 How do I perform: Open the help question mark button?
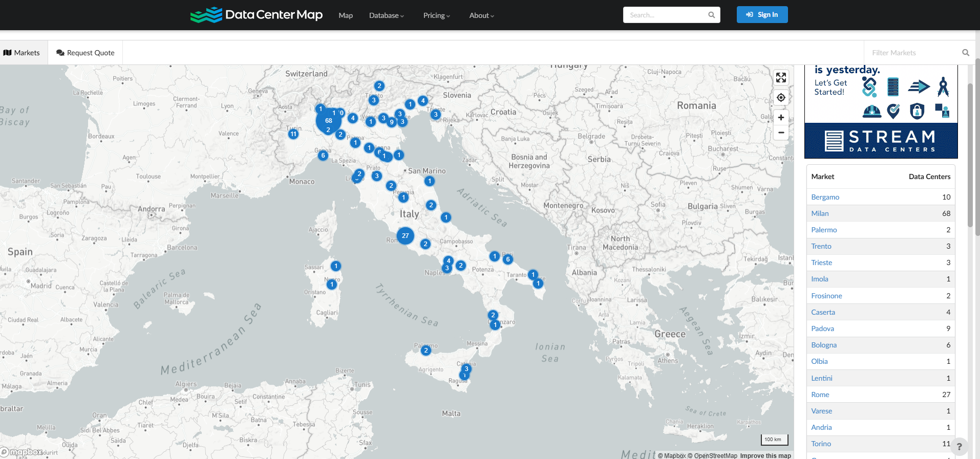(959, 447)
